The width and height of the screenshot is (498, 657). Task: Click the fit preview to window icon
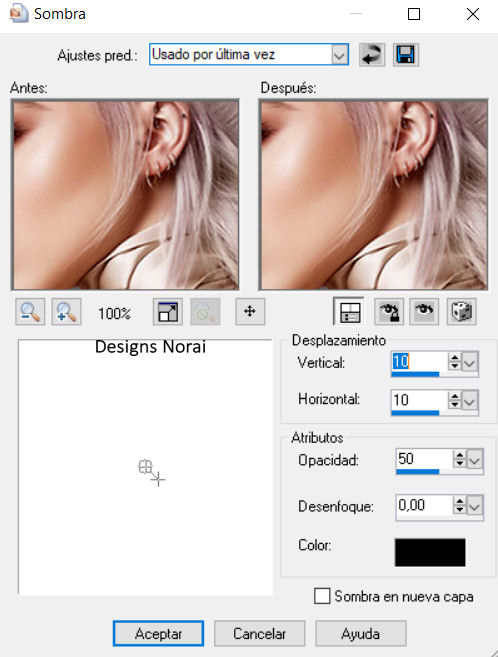pyautogui.click(x=168, y=312)
